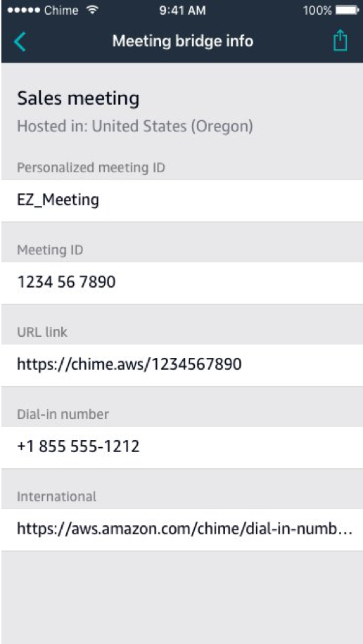Select the Meeting ID 1234 56 7890
Viewport: 363px width, 644px height.
181,283
